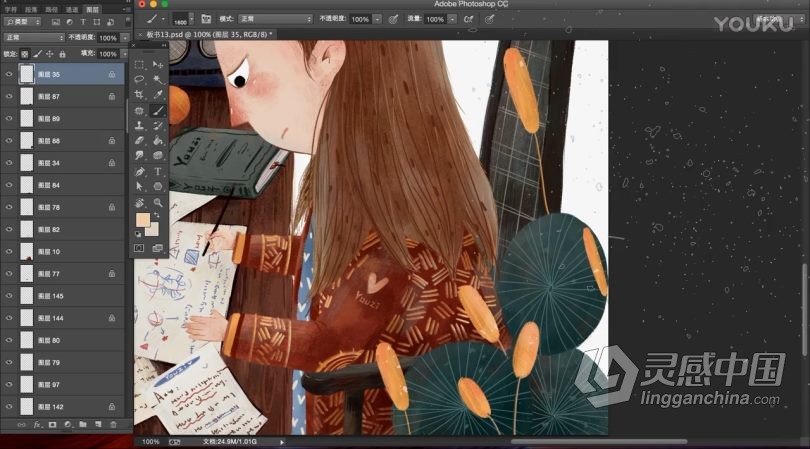Swap foreground and background colors
Viewport: 810px width, 449px height.
tap(157, 214)
